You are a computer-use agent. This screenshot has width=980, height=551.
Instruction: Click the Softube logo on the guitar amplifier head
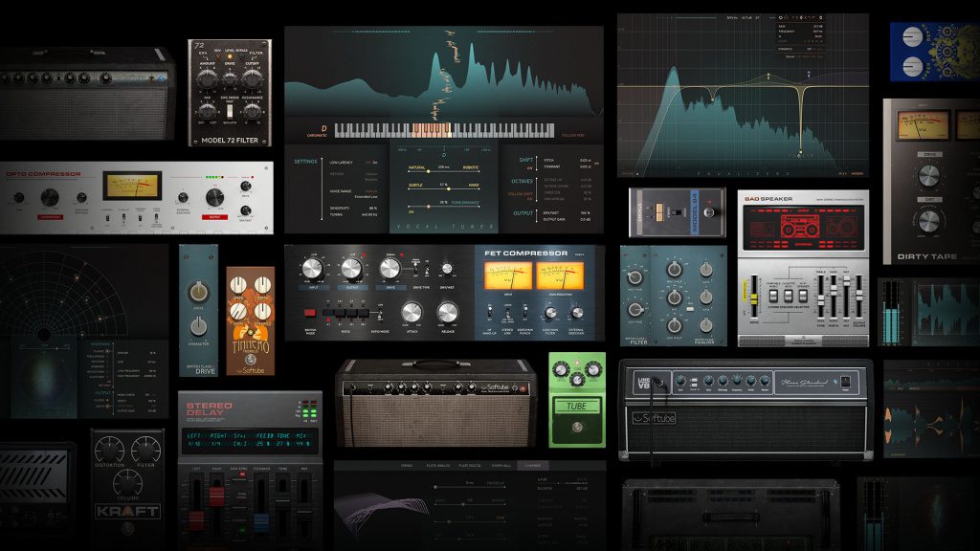(x=494, y=386)
